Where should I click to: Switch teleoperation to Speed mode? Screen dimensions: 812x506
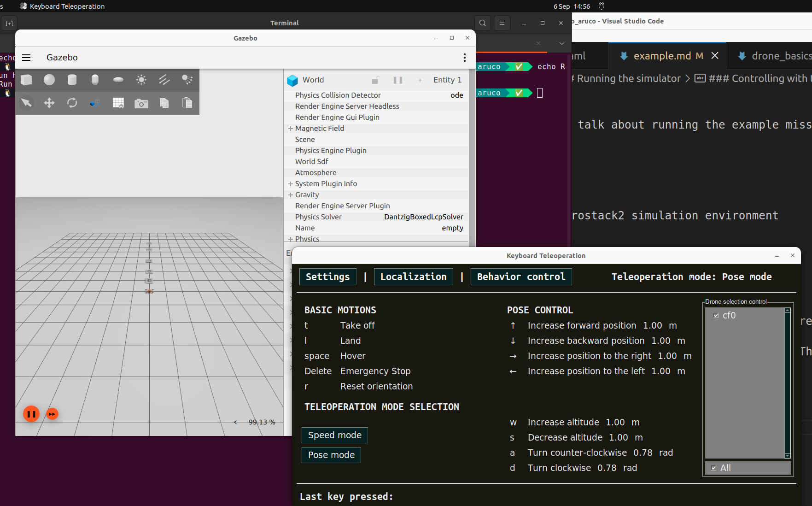coord(334,435)
